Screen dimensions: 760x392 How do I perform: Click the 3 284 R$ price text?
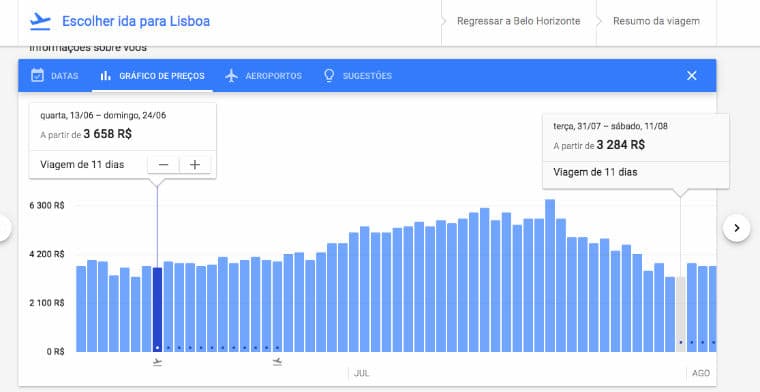tap(621, 145)
